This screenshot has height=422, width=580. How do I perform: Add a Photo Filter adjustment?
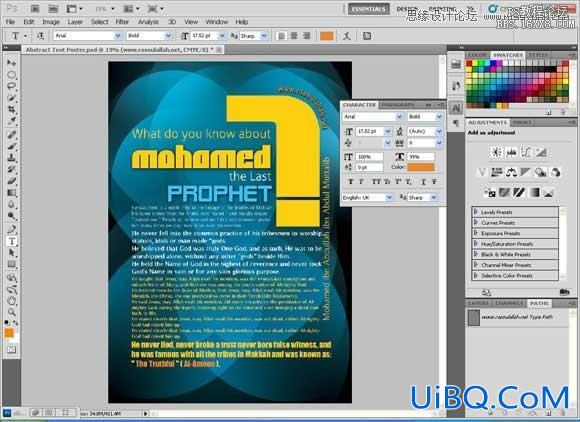point(541,172)
